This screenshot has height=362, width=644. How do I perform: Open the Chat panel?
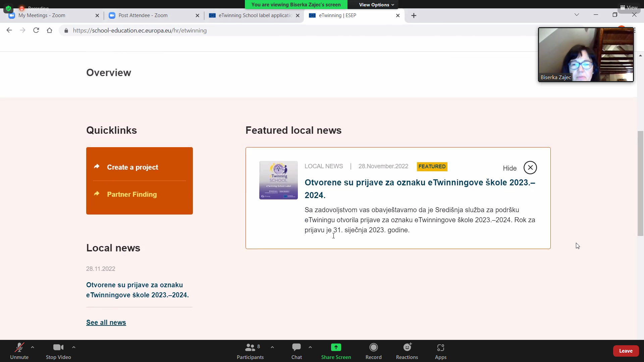click(297, 351)
